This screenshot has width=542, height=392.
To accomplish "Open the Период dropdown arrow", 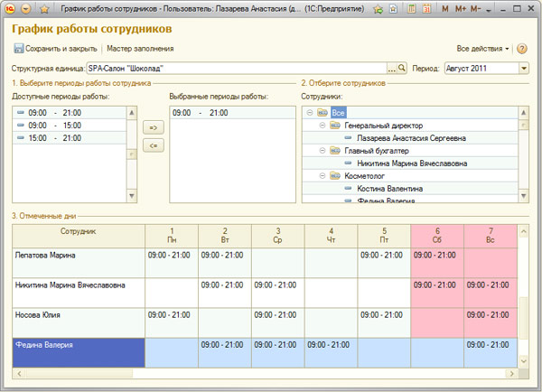I will click(x=524, y=69).
